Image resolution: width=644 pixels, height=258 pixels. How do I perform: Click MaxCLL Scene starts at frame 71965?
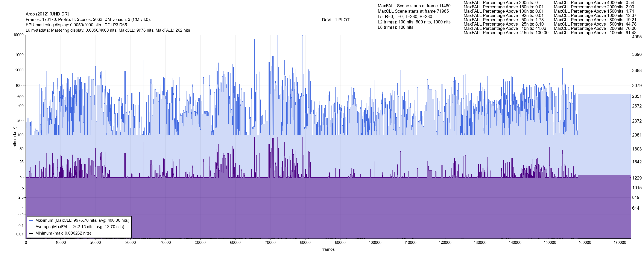(x=413, y=11)
